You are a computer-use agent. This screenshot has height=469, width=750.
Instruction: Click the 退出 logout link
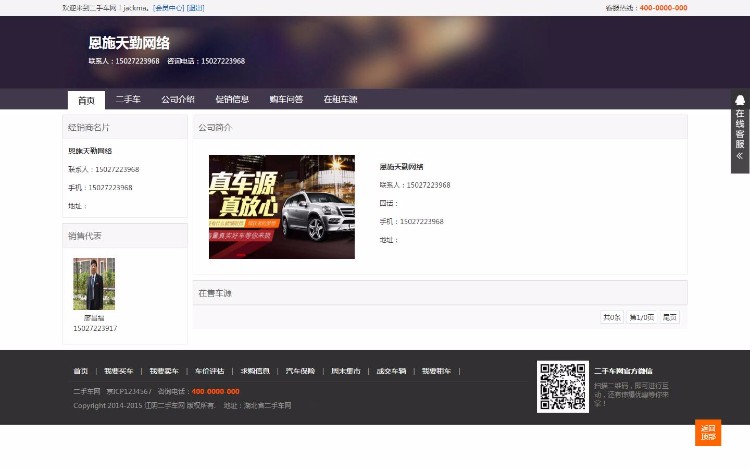tap(195, 8)
